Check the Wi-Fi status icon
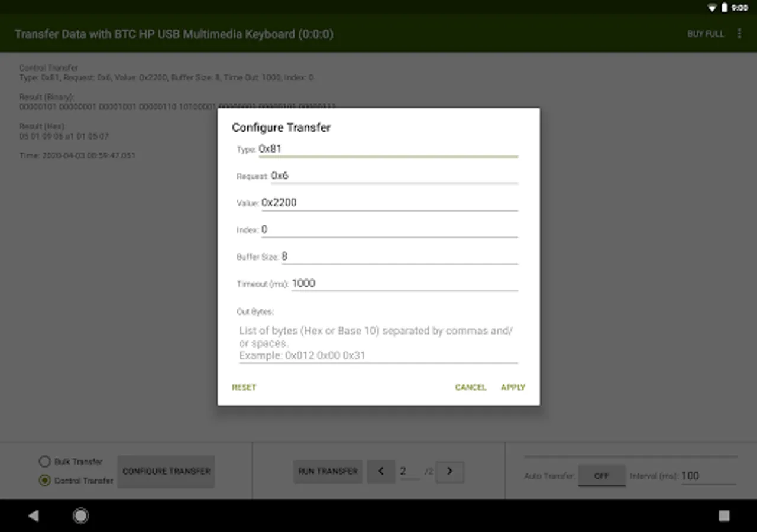Viewport: 757px width, 532px height. [x=712, y=8]
